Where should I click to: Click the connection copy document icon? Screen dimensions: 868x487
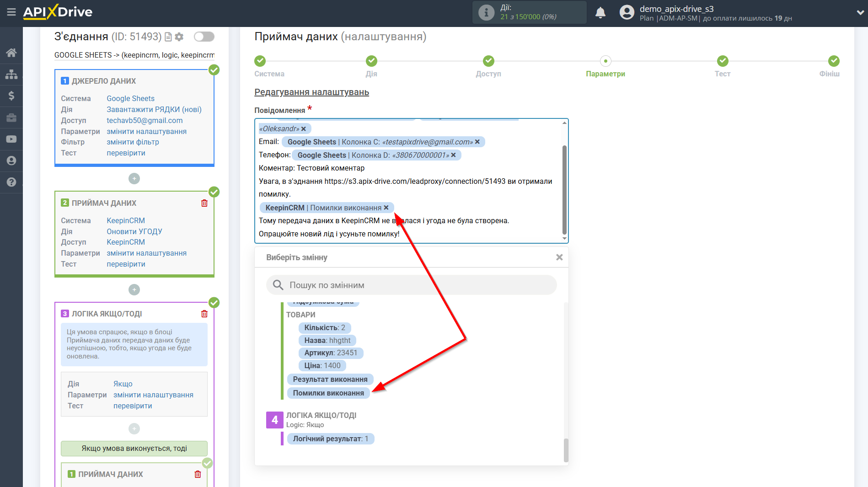point(168,37)
